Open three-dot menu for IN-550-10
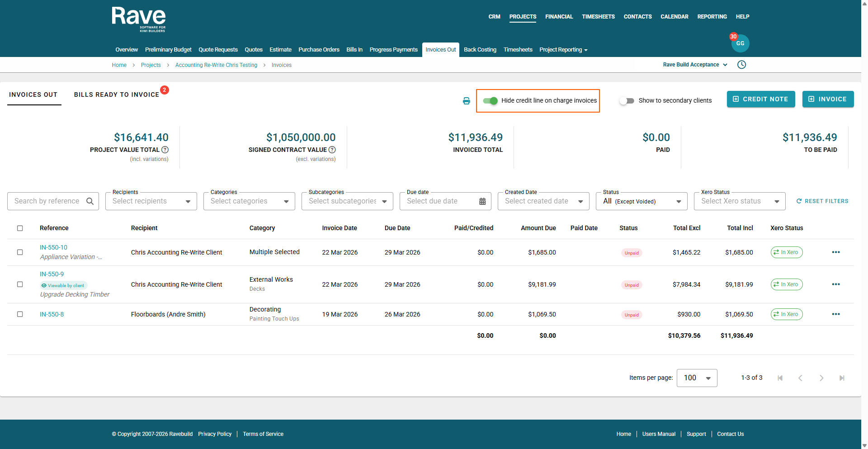Image resolution: width=868 pixels, height=449 pixels. click(835, 252)
